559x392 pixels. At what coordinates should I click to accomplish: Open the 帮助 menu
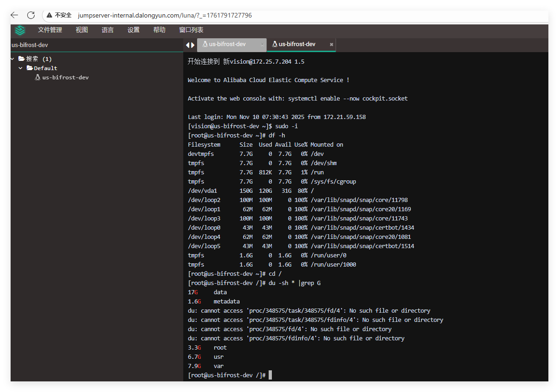point(159,30)
